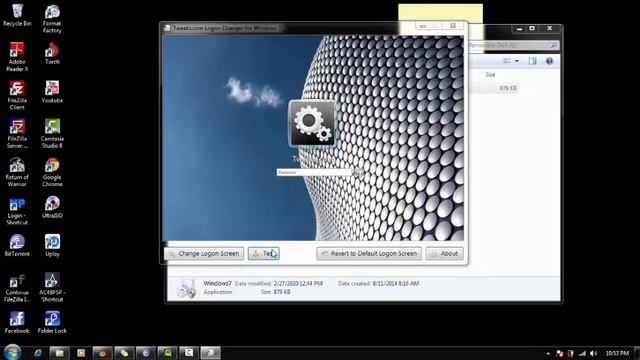Open the About dialog in Logon Changer
The image size is (640, 360).
[444, 253]
